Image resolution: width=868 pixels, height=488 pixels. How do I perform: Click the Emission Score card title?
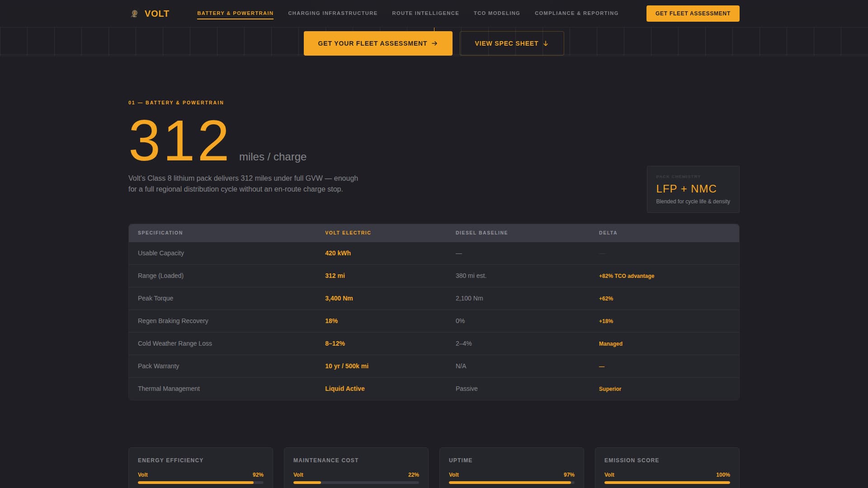(632, 460)
